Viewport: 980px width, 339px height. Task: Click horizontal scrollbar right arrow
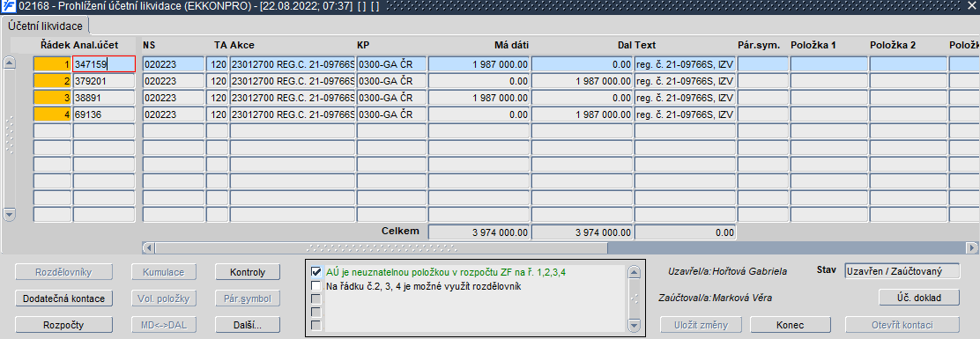click(972, 247)
